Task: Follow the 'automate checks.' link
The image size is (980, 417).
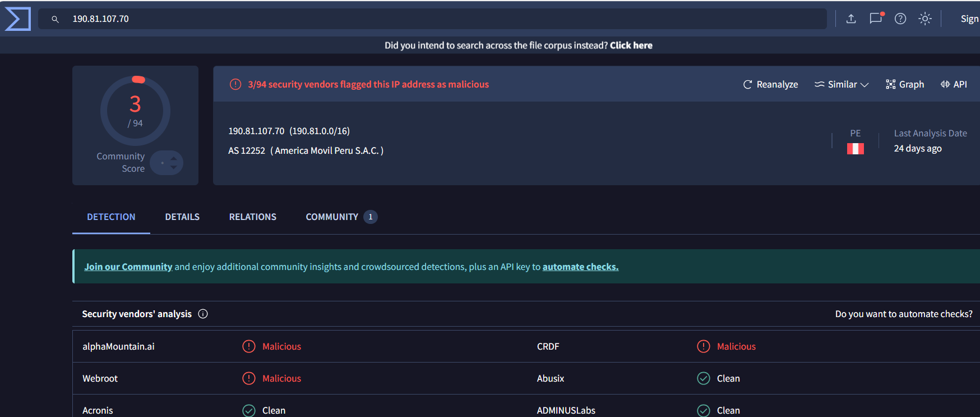Action: pyautogui.click(x=580, y=267)
